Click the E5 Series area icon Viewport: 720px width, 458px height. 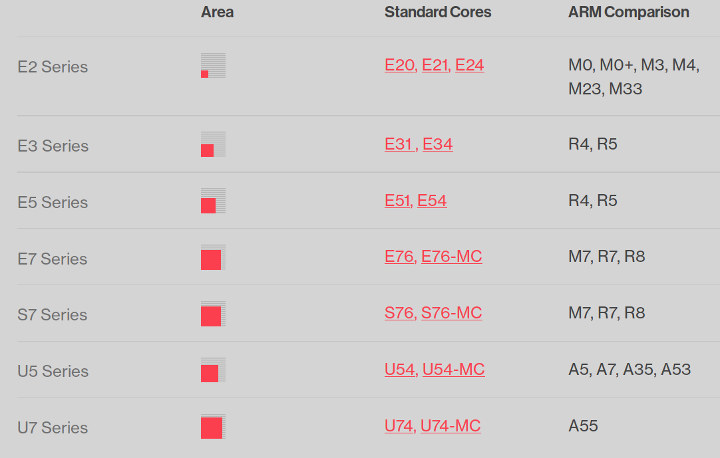(x=213, y=201)
